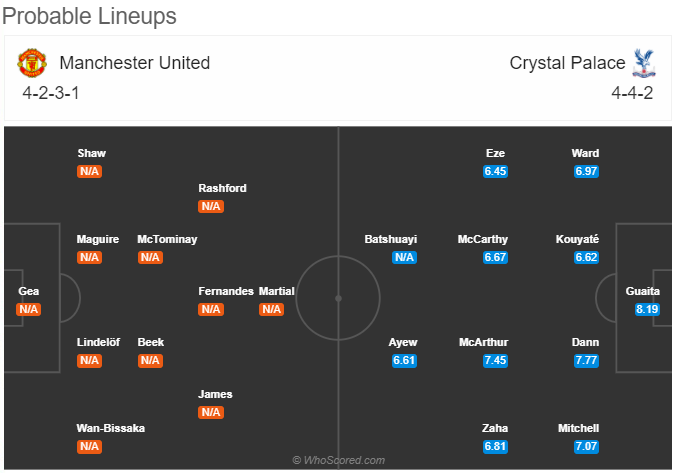The image size is (676, 473).
Task: Select player name Martial
Action: coord(276,291)
